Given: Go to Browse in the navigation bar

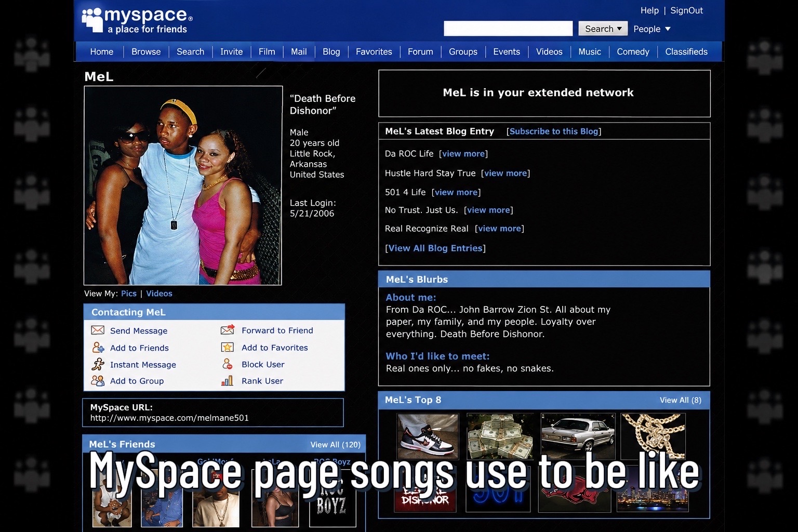Looking at the screenshot, I should (146, 52).
